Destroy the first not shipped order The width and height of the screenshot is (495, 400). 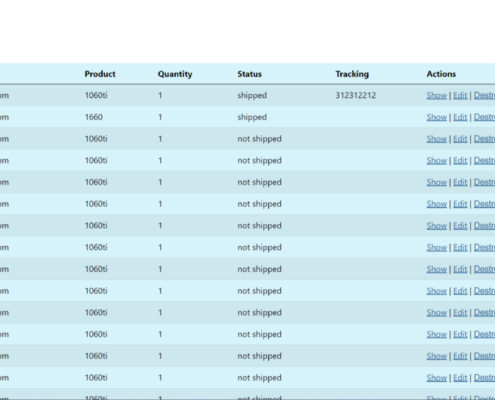click(484, 139)
